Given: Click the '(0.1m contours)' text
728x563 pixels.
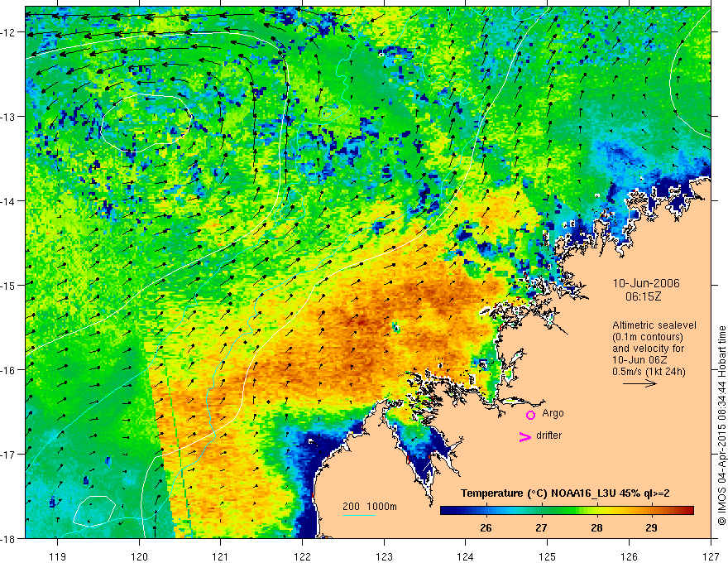Looking at the screenshot, I should (648, 337).
